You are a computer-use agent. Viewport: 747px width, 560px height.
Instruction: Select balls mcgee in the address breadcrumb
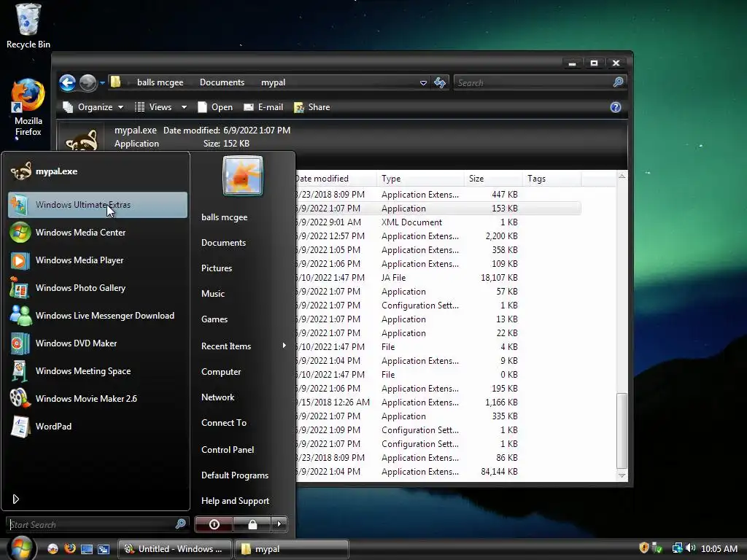160,82
